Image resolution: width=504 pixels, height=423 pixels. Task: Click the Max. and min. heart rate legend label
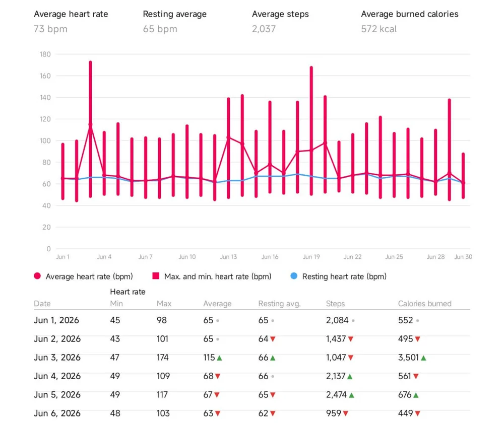click(218, 276)
